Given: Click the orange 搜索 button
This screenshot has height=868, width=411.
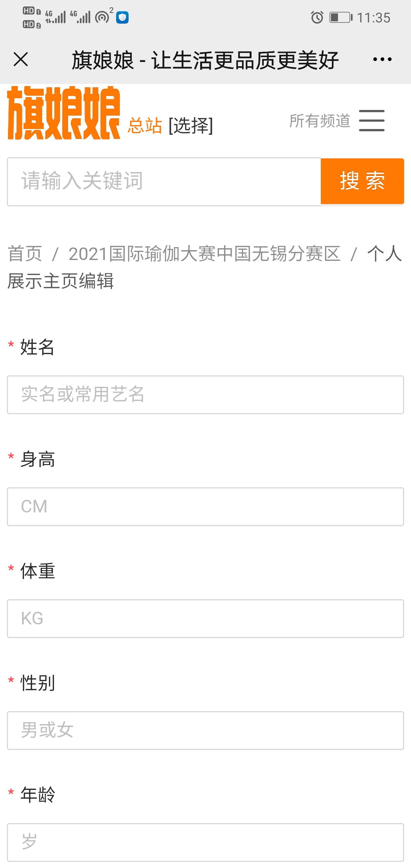Looking at the screenshot, I should tap(362, 181).
